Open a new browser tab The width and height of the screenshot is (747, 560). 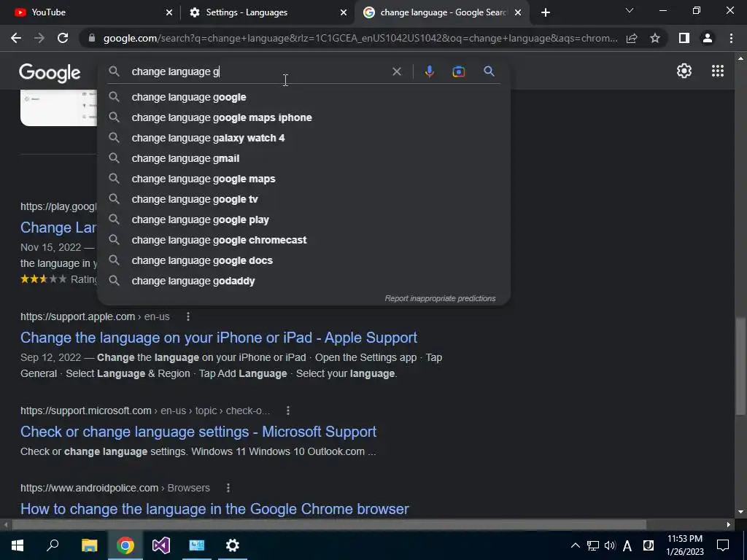click(546, 12)
